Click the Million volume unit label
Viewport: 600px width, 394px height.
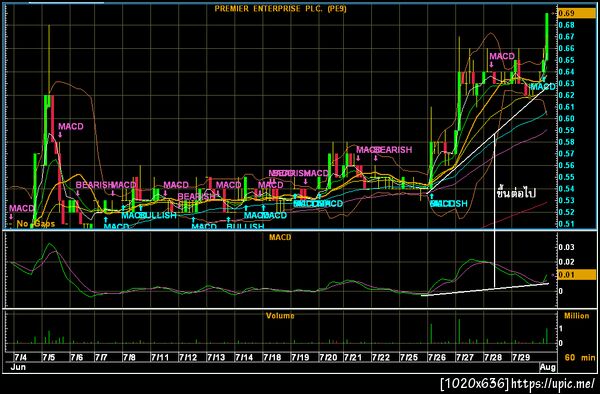click(577, 316)
